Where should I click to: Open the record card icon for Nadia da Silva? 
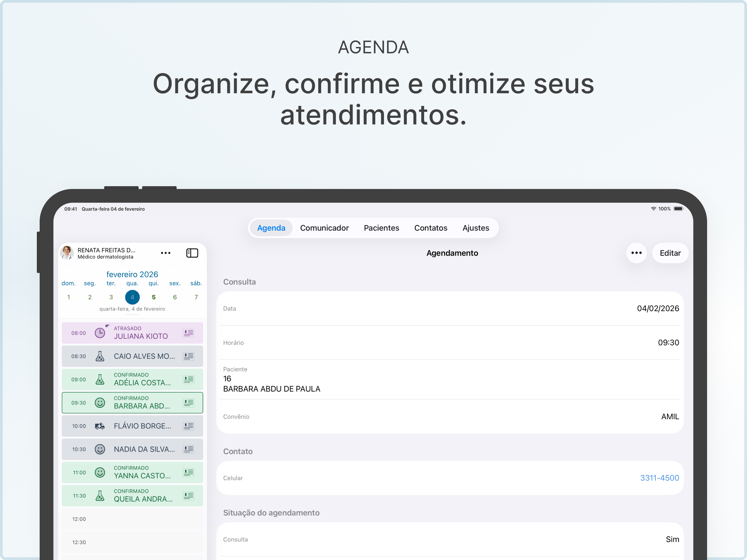coord(188,450)
